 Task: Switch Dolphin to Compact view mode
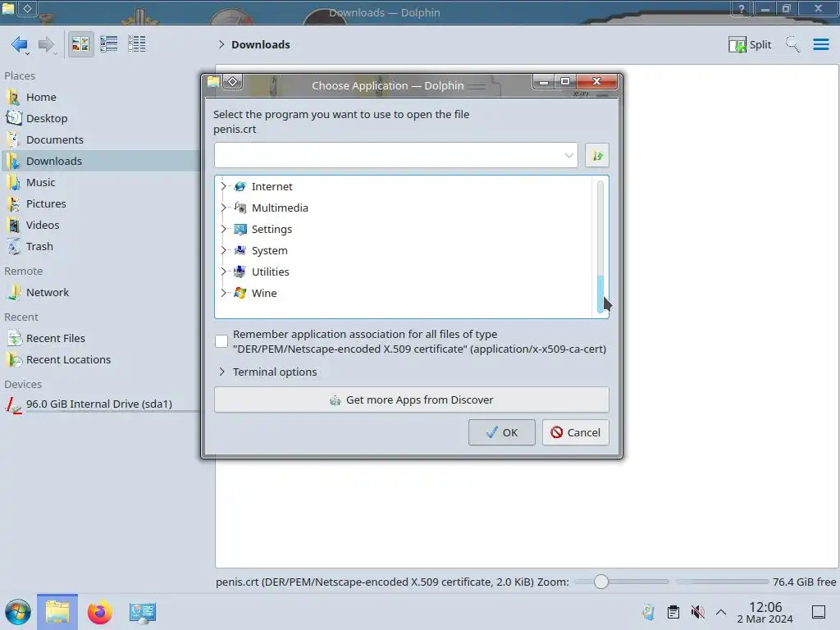pos(109,44)
